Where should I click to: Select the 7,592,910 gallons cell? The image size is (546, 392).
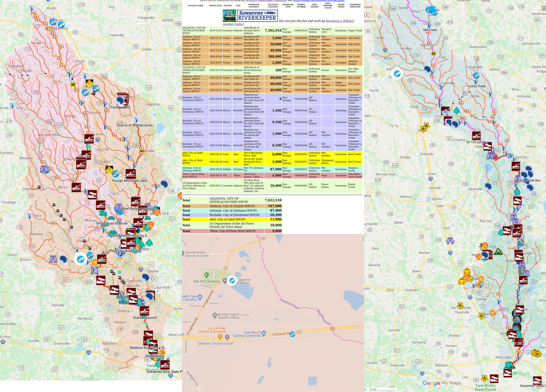pyautogui.click(x=273, y=31)
